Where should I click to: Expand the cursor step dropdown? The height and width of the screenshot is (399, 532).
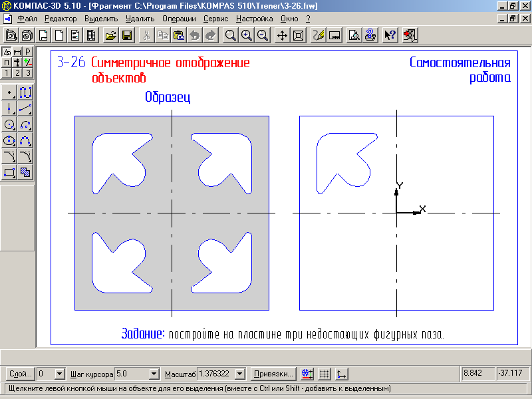(x=154, y=374)
